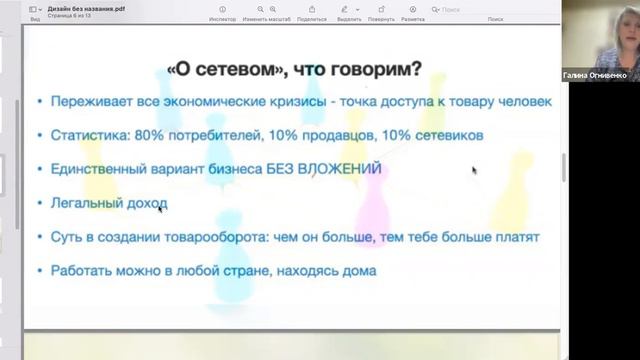Image resolution: width=640 pixels, height=360 pixels.
Task: Click the zoom out magnifier icon
Action: tap(260, 9)
